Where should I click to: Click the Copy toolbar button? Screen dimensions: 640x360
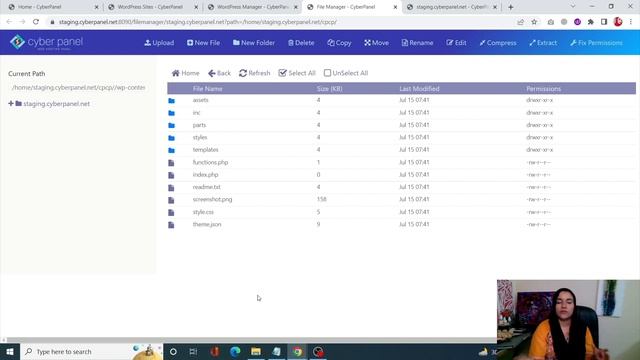339,43
